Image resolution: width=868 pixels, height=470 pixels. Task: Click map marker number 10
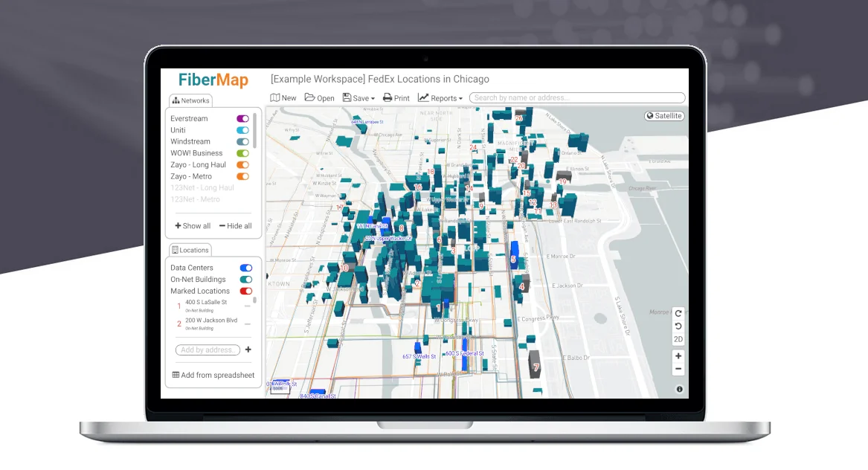[344, 268]
